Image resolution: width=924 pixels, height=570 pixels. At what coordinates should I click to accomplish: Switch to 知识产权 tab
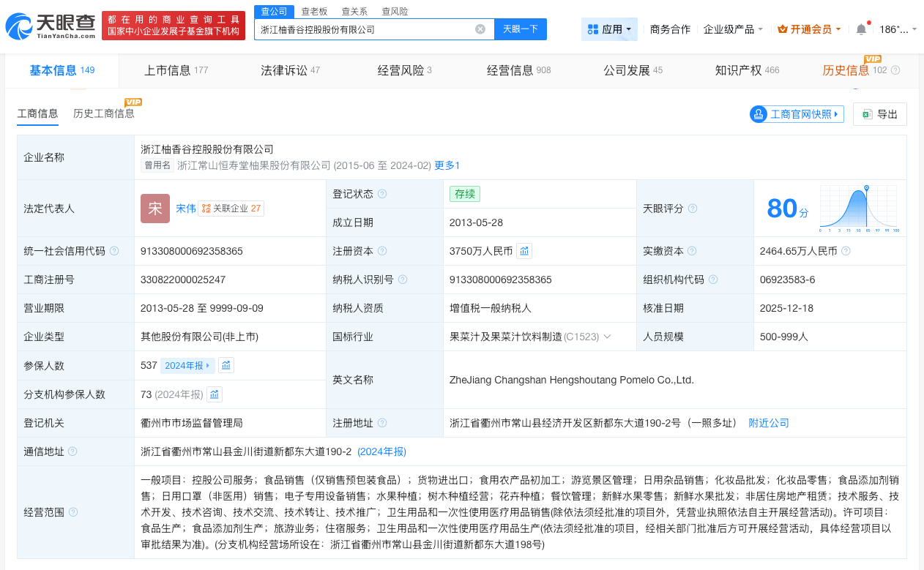(747, 70)
